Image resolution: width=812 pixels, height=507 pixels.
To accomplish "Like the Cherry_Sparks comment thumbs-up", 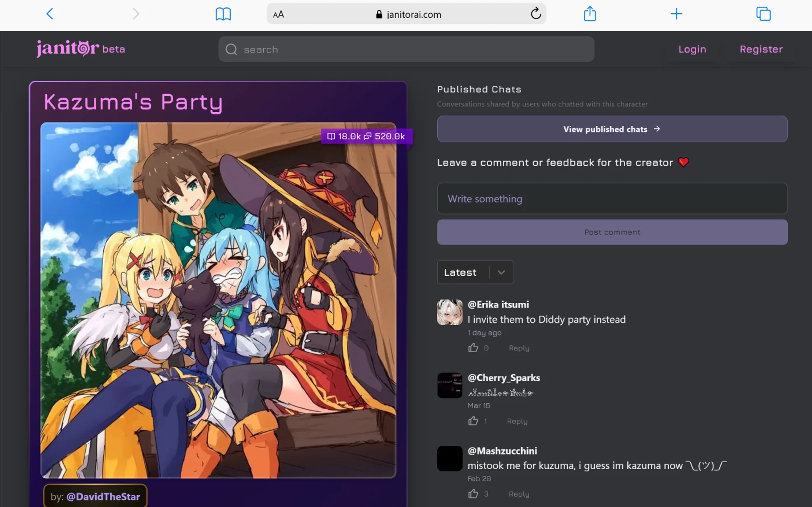I will click(x=473, y=421).
